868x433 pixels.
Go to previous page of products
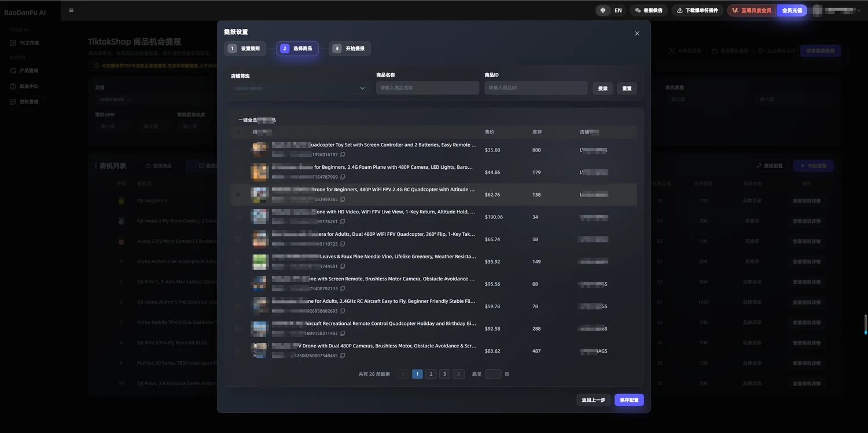[403, 374]
